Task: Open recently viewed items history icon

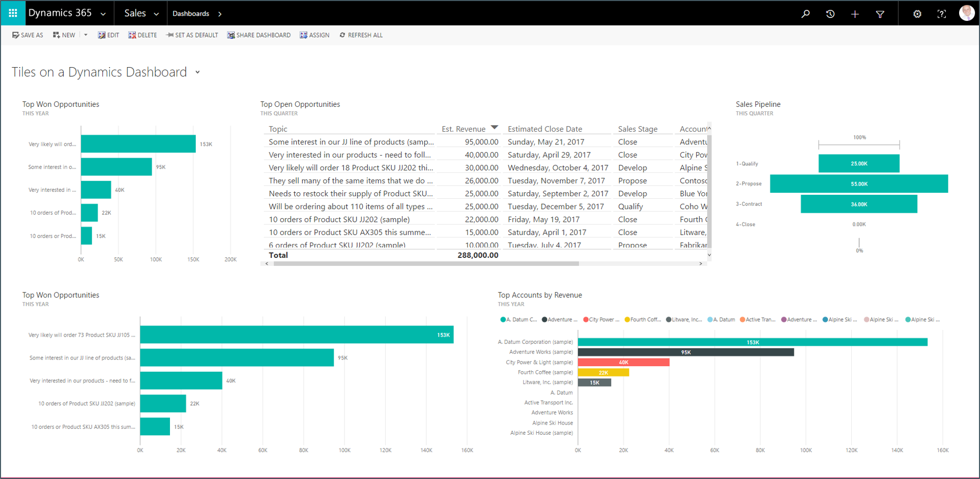Action: pyautogui.click(x=830, y=14)
